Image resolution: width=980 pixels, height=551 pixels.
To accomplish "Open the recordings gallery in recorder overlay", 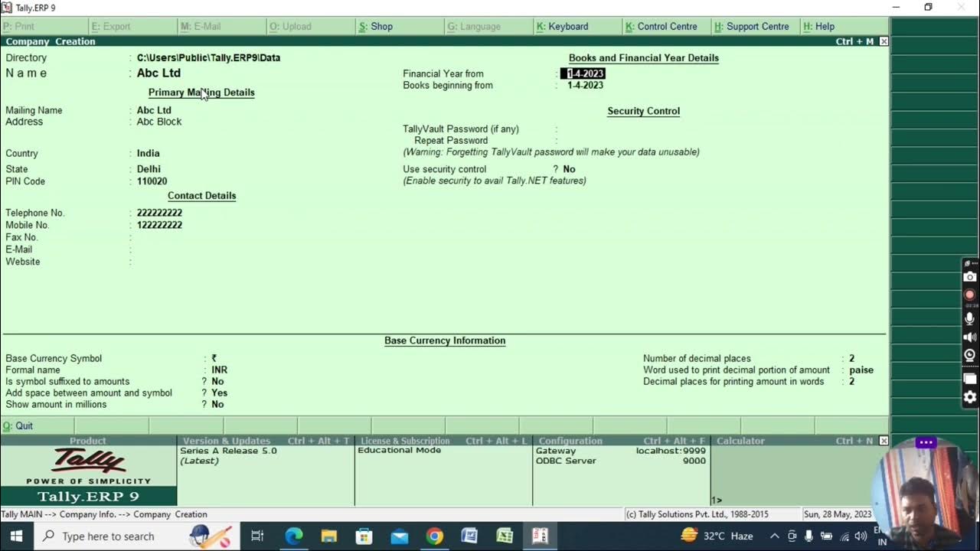I will coord(970,379).
